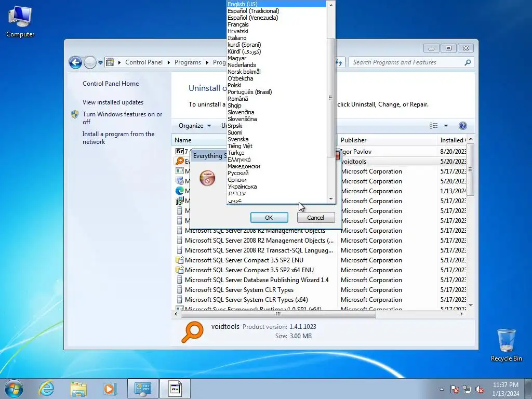
Task: Click the Microsoft Edge icon in program list
Action: [179, 191]
